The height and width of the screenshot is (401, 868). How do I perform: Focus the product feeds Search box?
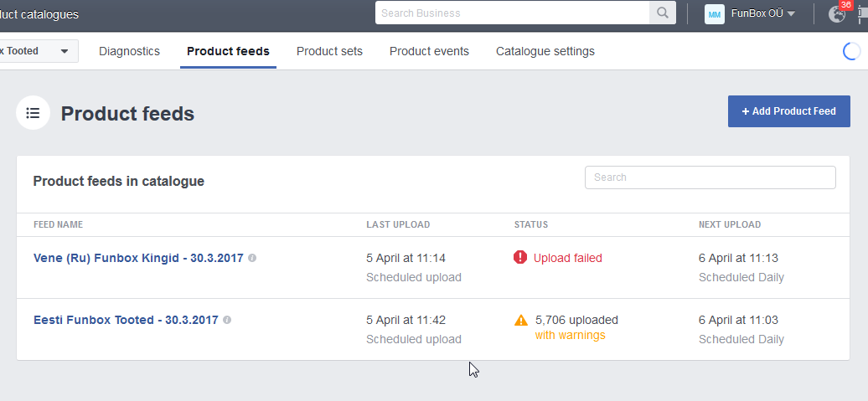tap(710, 177)
